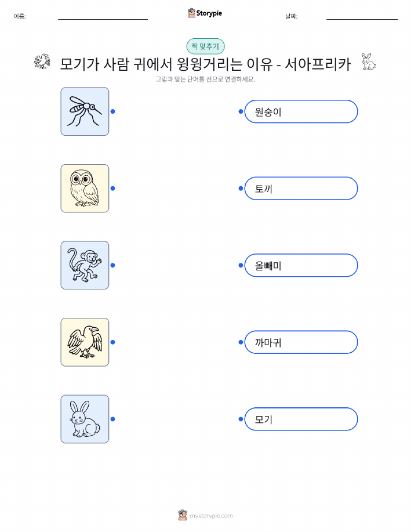Click the small bird icon beside the title

coord(42,61)
